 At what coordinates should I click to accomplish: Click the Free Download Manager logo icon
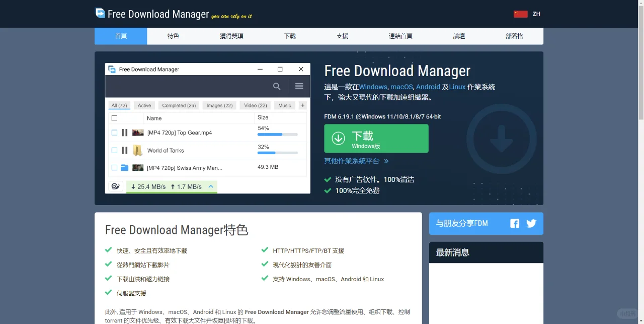click(x=100, y=13)
